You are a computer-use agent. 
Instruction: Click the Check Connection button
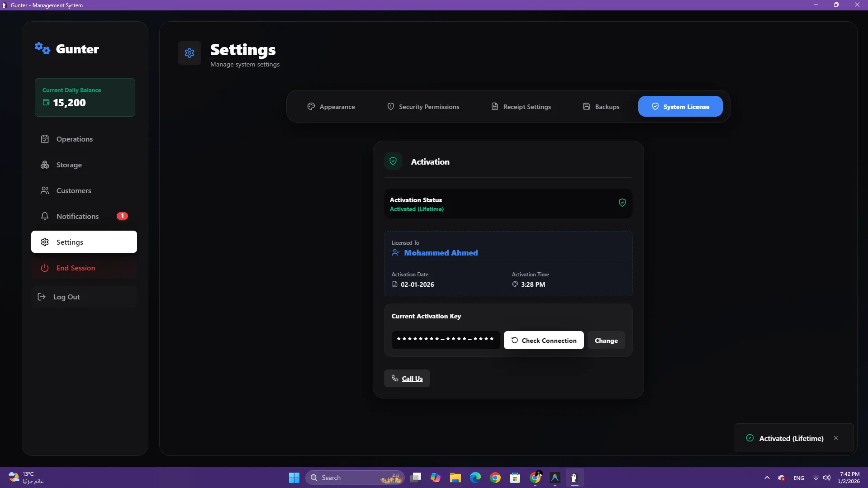click(544, 340)
